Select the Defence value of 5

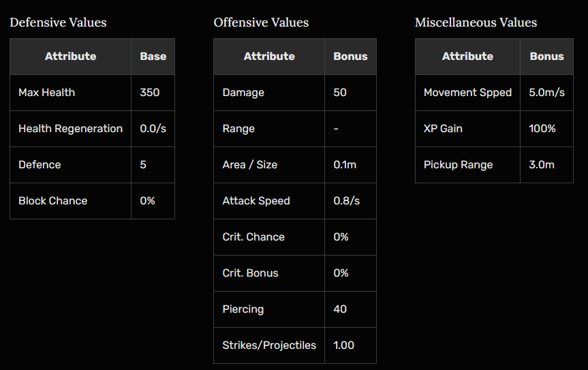click(143, 165)
